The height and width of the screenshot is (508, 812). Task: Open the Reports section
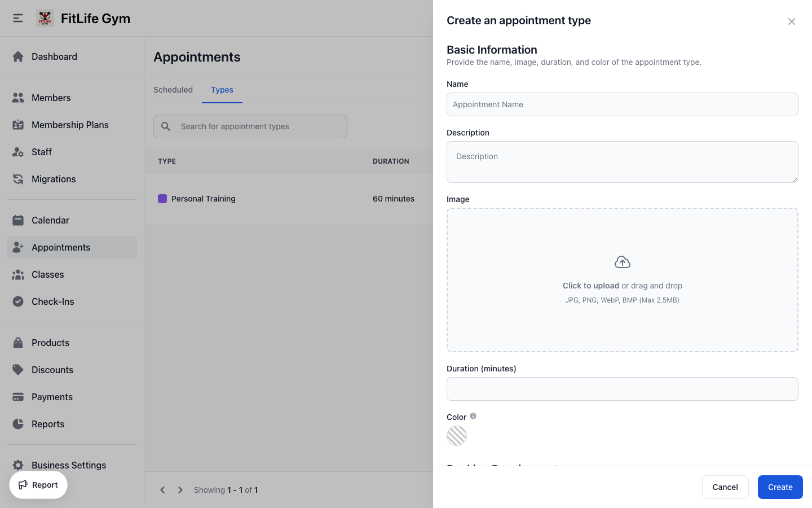(x=48, y=424)
